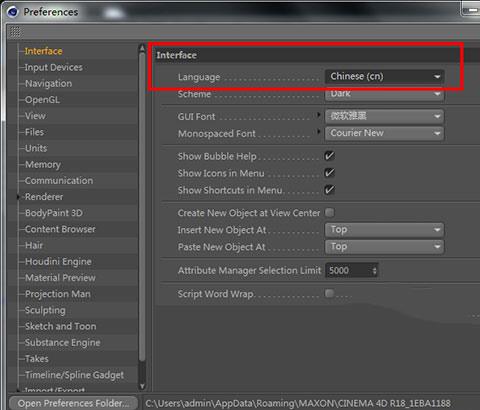The height and width of the screenshot is (410, 480).
Task: Click the Interface section header
Action: pos(177,55)
